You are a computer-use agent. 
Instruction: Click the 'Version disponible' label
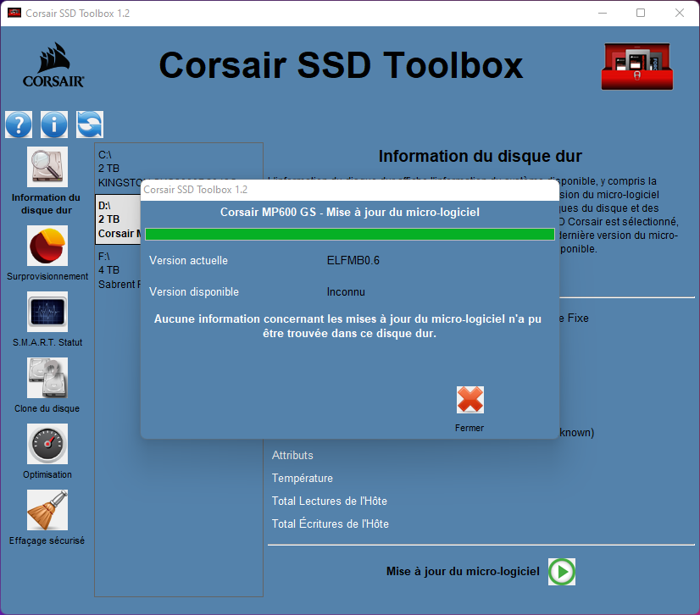(x=194, y=292)
